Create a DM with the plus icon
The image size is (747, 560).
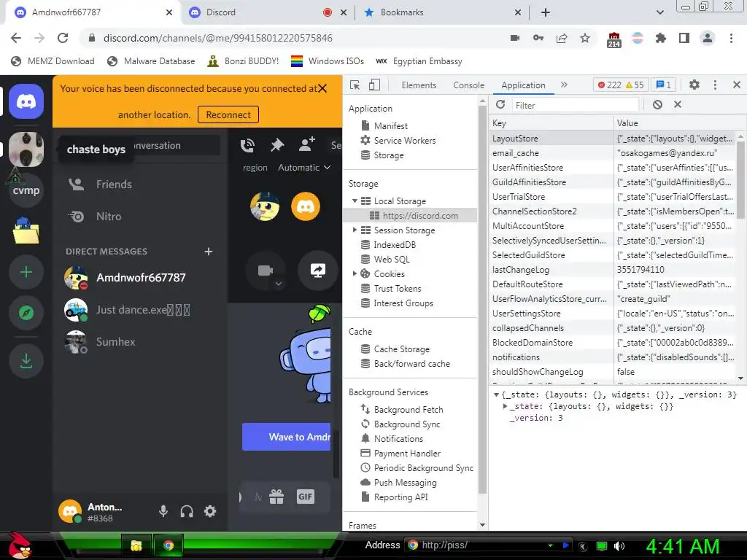point(208,252)
